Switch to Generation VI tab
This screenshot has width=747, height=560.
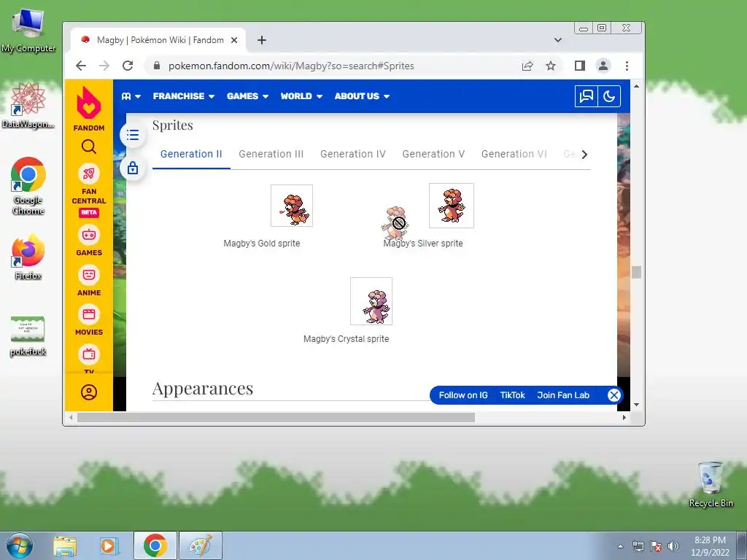pyautogui.click(x=514, y=154)
